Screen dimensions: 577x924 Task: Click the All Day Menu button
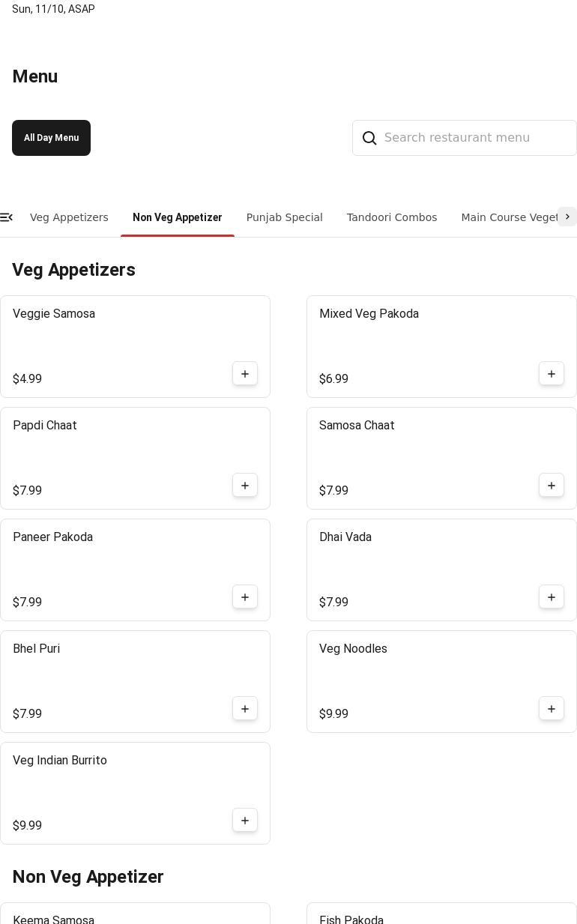[x=51, y=138]
